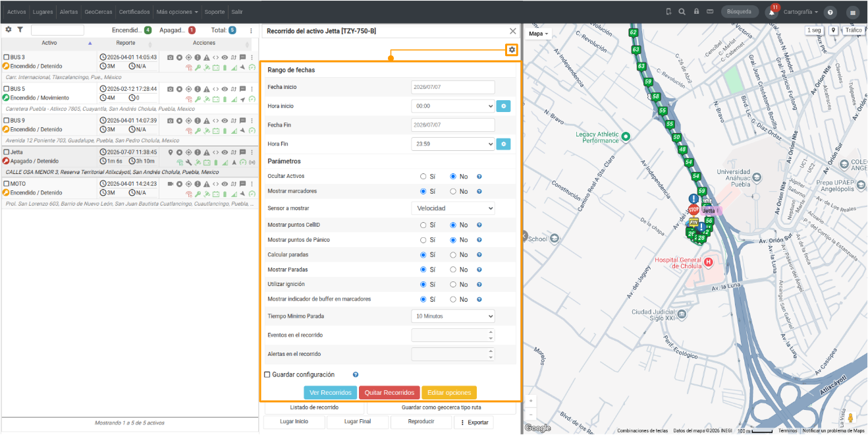Open route settings gear in Recorrido panel
The image size is (868, 435).
[512, 50]
